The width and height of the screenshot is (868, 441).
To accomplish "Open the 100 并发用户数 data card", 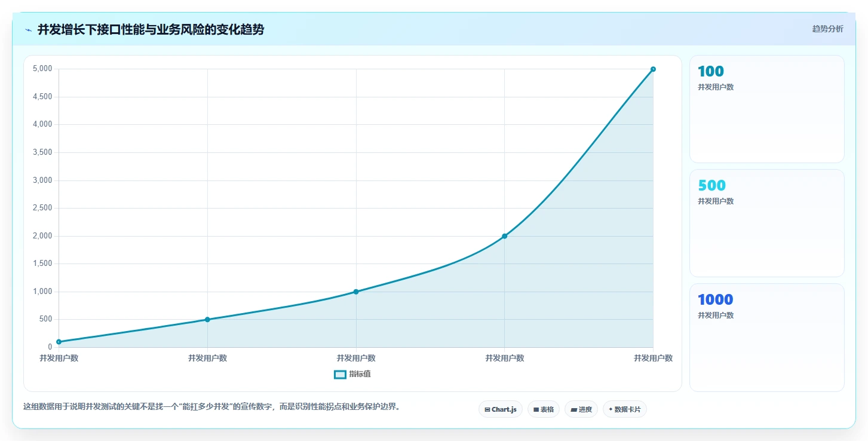I will tap(767, 109).
